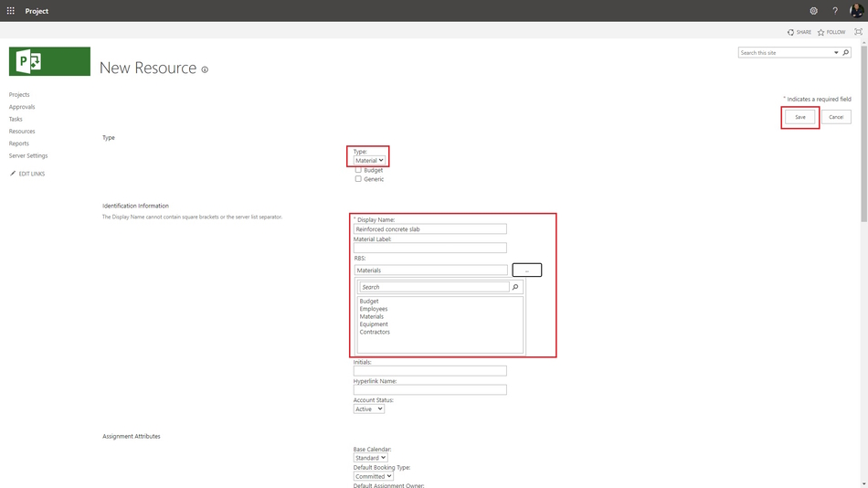Open Approvals in the left navigation

click(x=22, y=107)
